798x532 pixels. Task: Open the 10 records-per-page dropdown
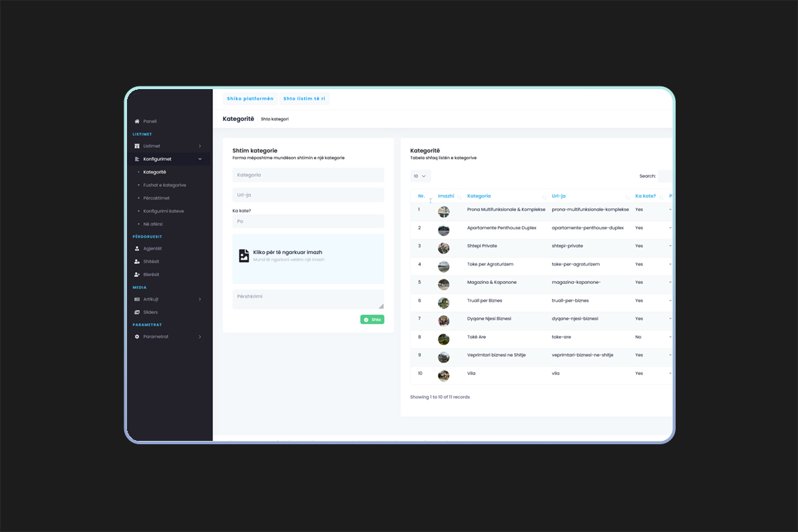pos(420,176)
